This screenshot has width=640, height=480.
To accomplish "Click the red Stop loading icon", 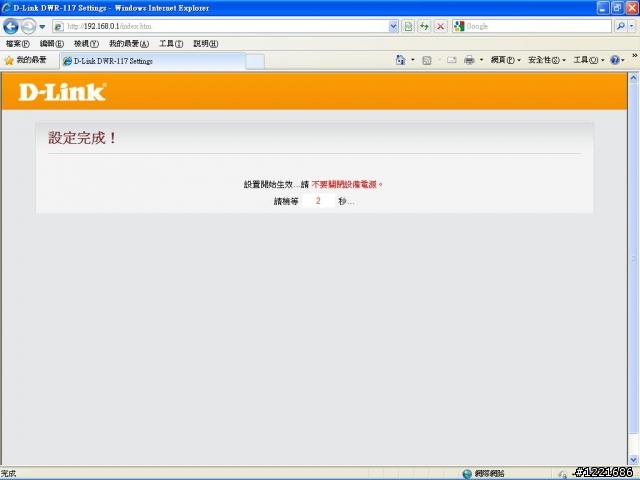I will click(440, 27).
